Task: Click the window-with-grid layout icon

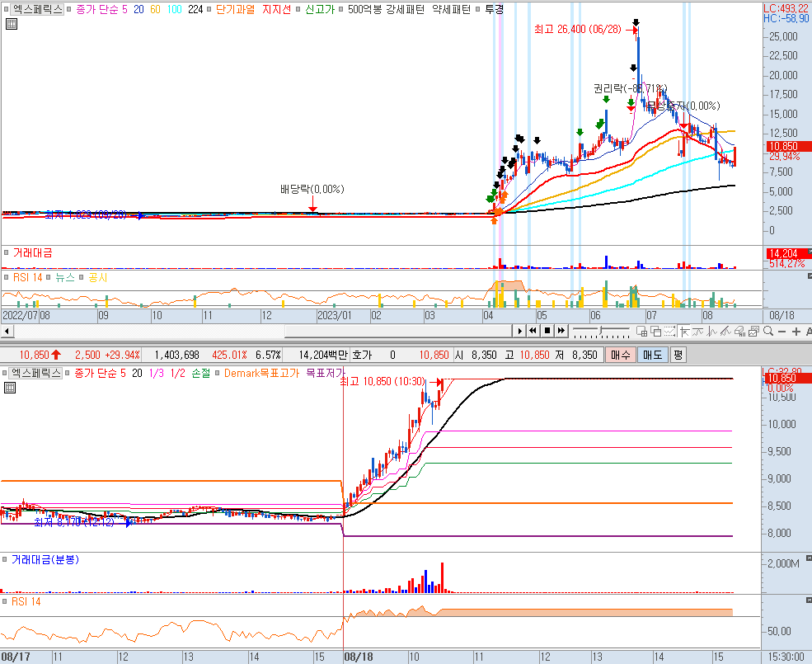Action: coord(641,332)
